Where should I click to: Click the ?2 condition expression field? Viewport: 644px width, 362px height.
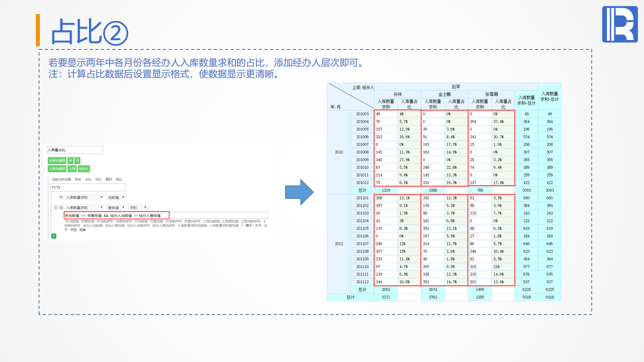click(166, 216)
